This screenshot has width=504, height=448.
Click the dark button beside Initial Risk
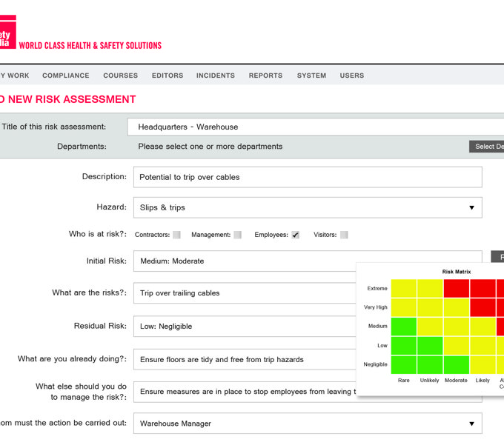coord(497,257)
